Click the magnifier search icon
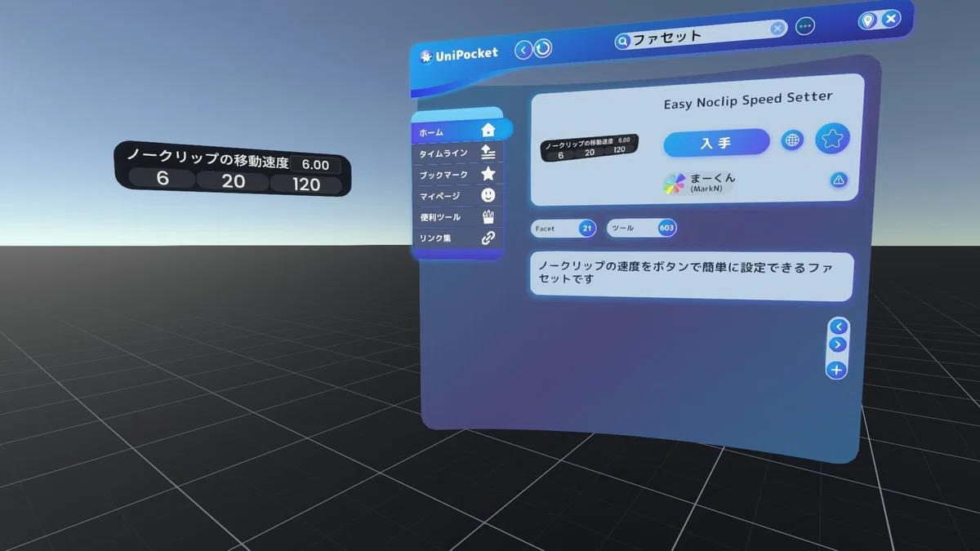Screen dimensions: 980x551 pyautogui.click(x=622, y=41)
